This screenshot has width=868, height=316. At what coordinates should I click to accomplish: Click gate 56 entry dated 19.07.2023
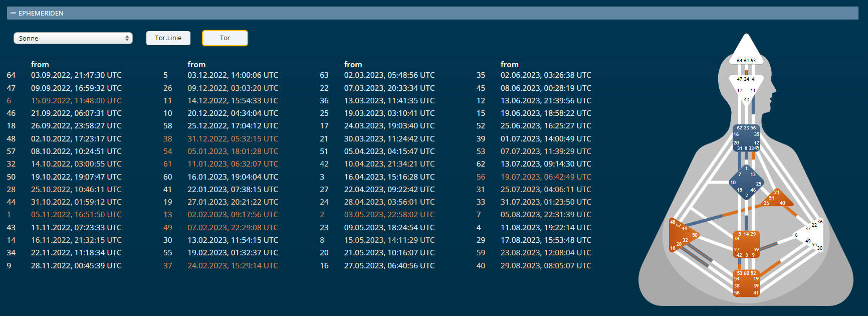tap(546, 177)
